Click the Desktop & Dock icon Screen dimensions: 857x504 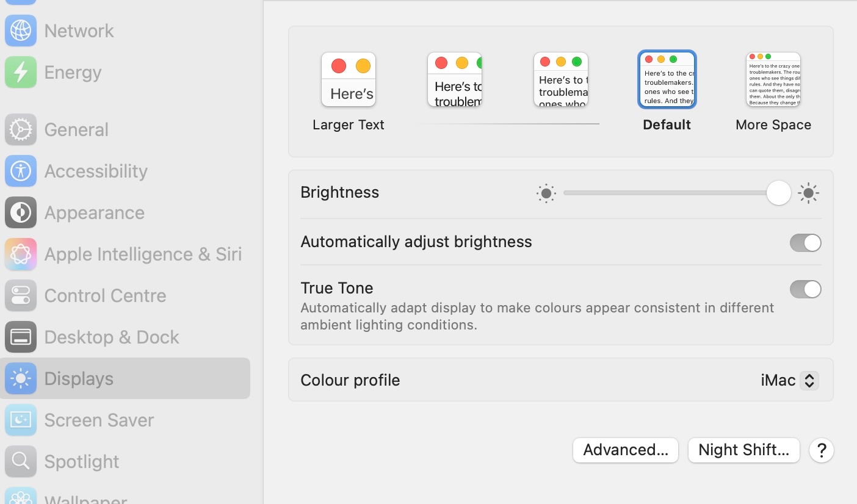21,337
